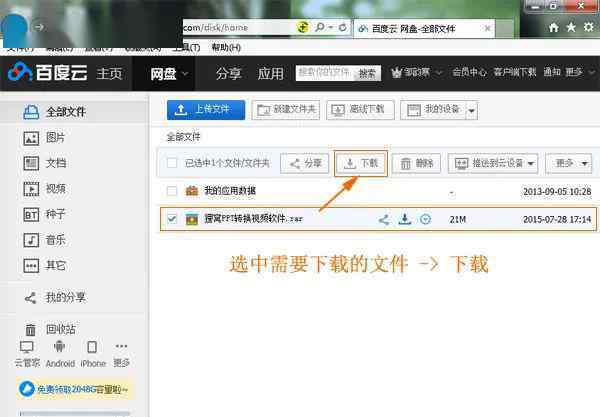Click the rar file row share icon
Viewport: 600px width, 417px height.
tap(384, 219)
